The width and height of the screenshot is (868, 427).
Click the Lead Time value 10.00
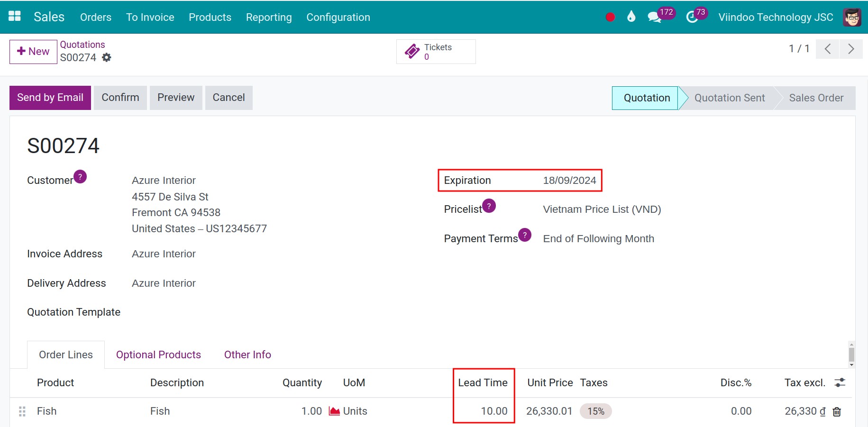click(494, 411)
